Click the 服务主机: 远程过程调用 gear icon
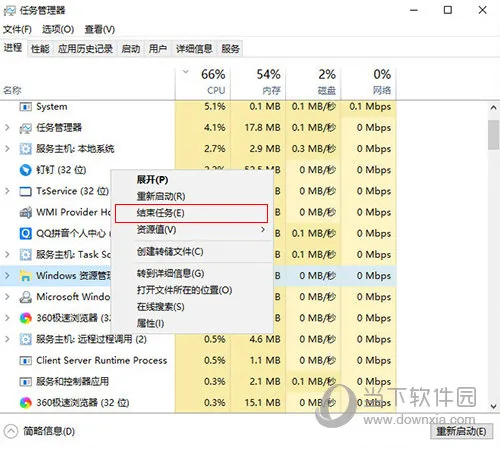 (x=26, y=339)
